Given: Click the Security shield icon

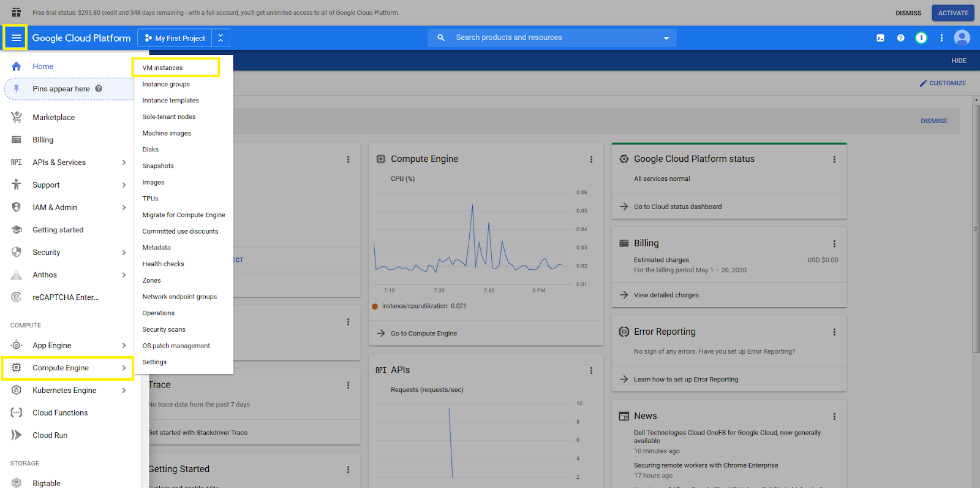Looking at the screenshot, I should 17,252.
